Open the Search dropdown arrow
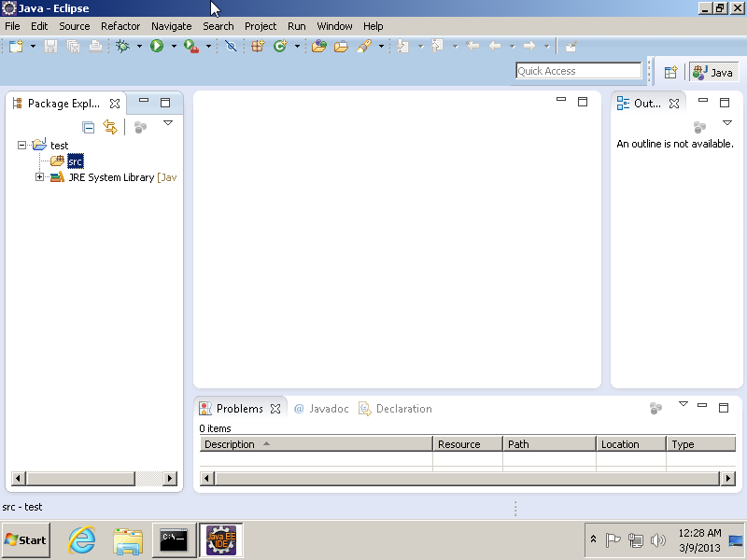 pyautogui.click(x=381, y=46)
